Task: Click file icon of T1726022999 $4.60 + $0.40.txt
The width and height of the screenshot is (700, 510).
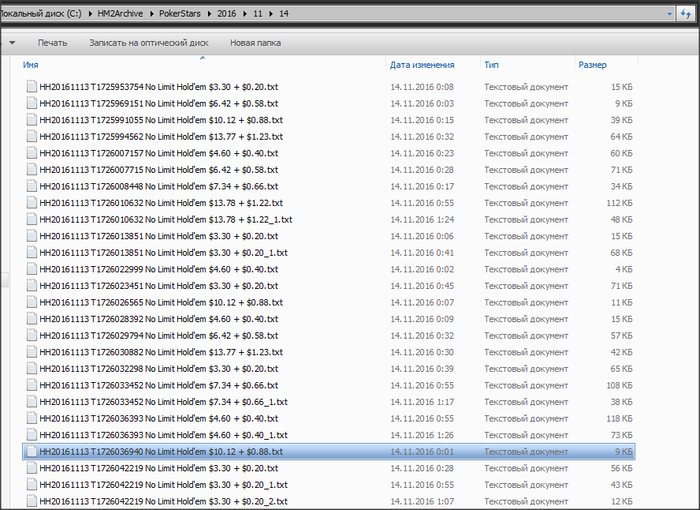Action: [31, 269]
